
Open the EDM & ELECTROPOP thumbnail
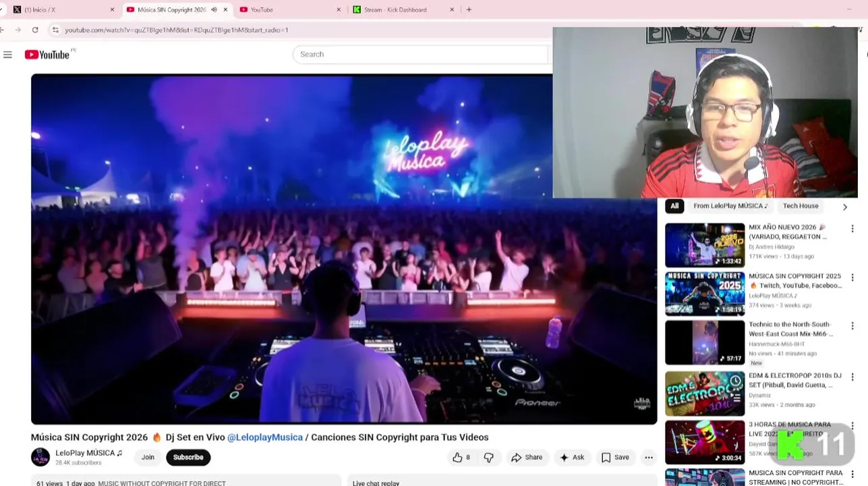pos(705,394)
